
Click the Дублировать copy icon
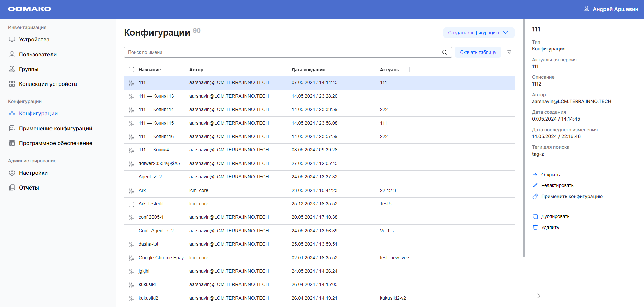coord(536,216)
